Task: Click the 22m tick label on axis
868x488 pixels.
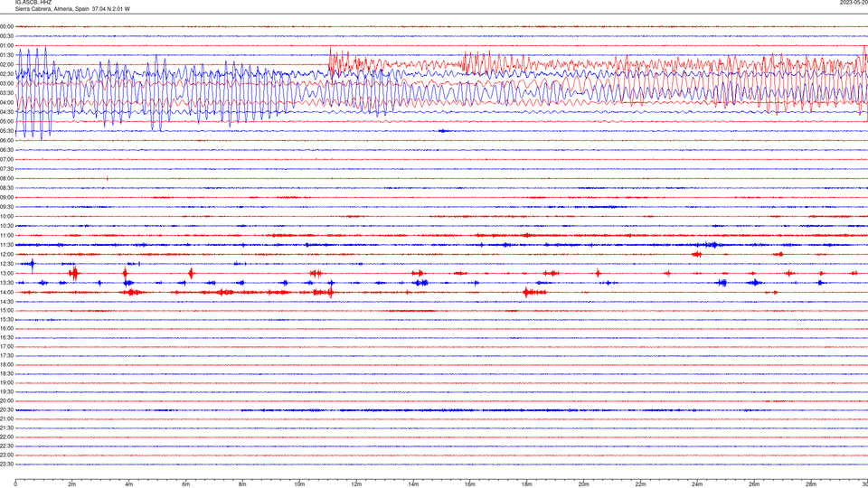Action: [x=640, y=484]
